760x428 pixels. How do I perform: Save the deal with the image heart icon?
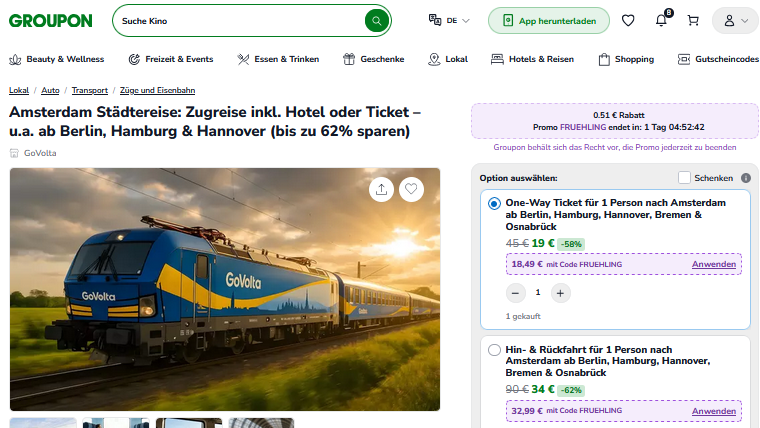point(412,189)
